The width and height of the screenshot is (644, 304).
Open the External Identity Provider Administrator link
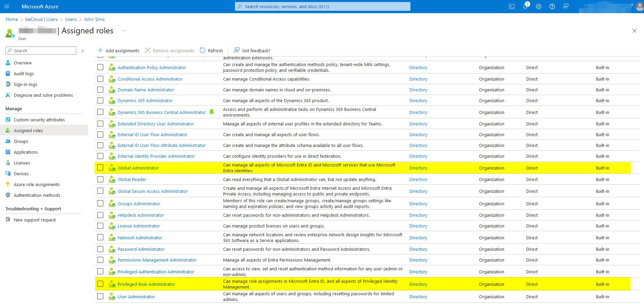click(156, 156)
